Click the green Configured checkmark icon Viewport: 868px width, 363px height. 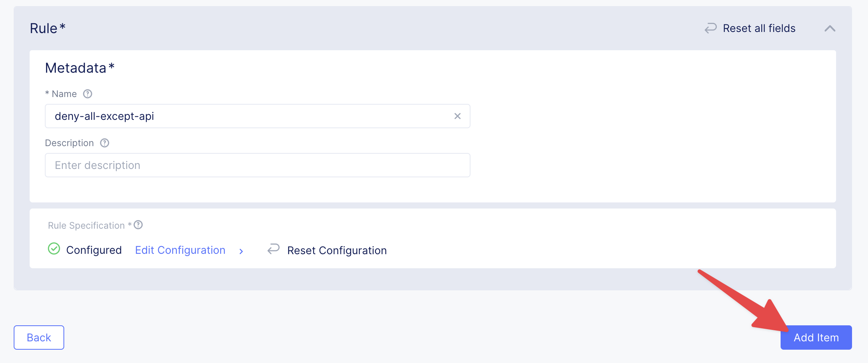[x=54, y=249]
